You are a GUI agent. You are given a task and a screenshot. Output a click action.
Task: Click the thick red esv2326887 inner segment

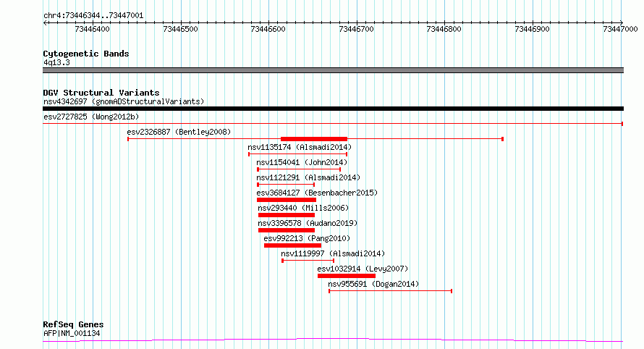[x=314, y=139]
